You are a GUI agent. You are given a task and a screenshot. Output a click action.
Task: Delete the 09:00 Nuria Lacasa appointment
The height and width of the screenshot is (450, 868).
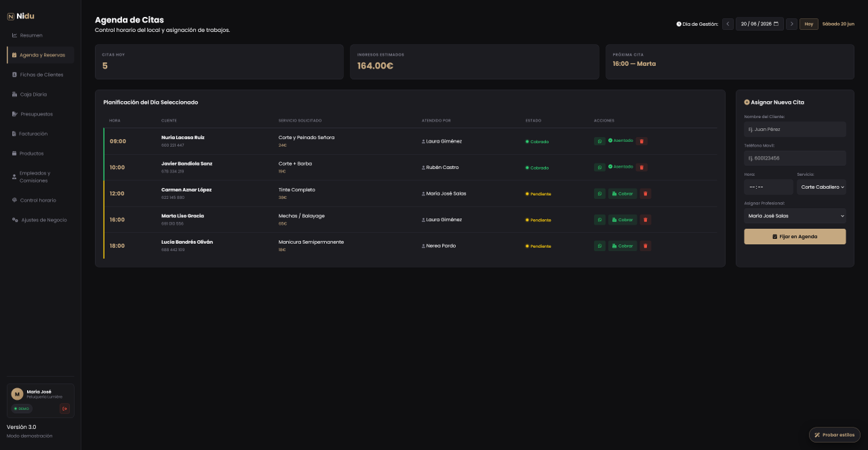[x=642, y=141]
